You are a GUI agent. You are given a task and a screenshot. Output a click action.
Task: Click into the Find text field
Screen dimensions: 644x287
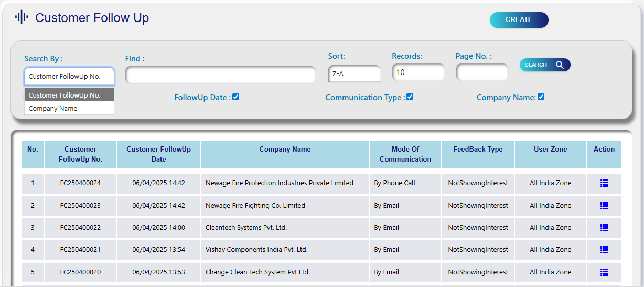pos(220,75)
